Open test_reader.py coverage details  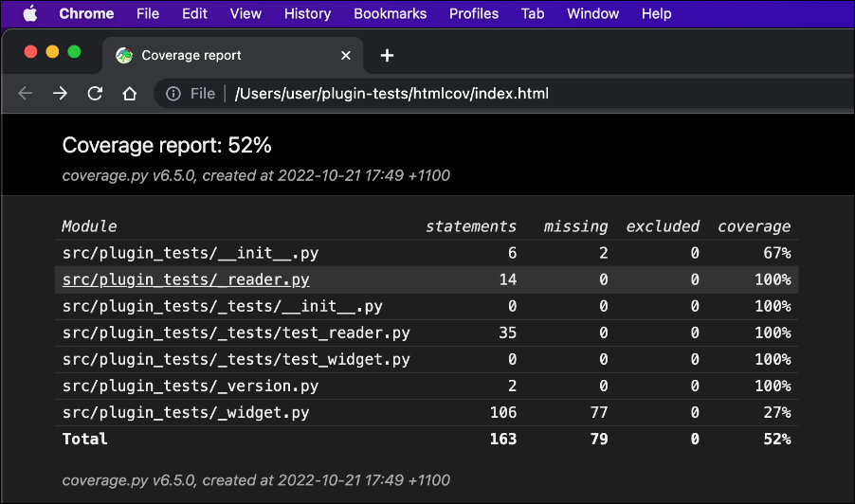click(x=236, y=333)
